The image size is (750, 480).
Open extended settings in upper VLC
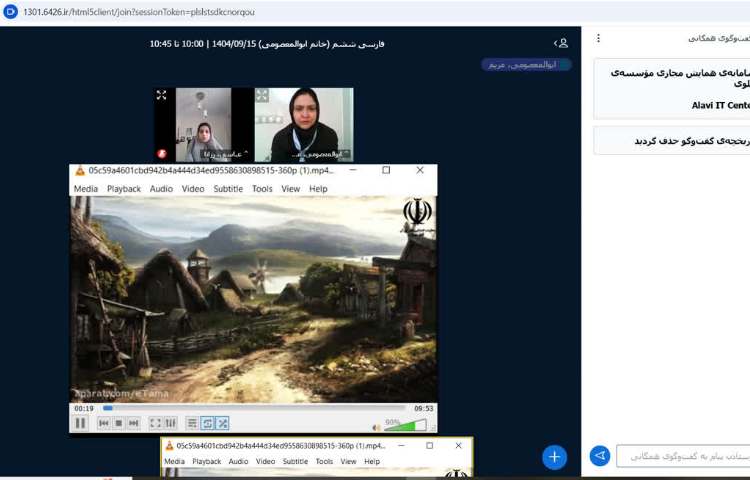pyautogui.click(x=171, y=423)
